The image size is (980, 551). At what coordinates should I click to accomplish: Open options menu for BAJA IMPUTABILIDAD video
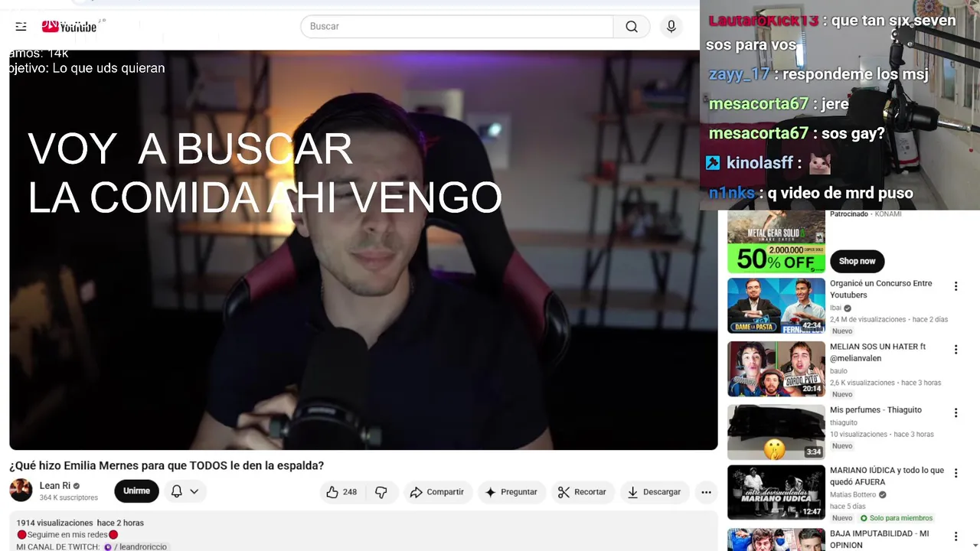pos(955,537)
